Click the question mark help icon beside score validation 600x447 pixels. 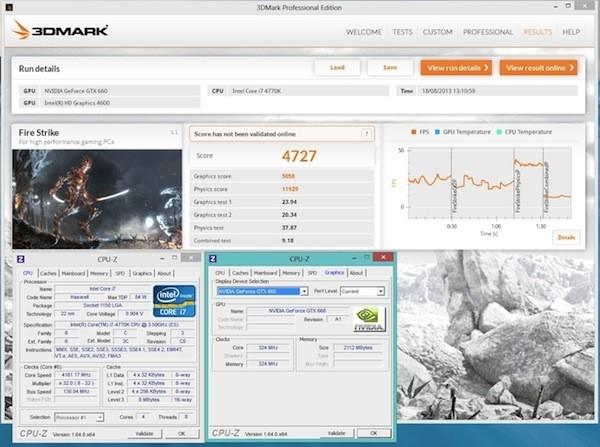(366, 134)
